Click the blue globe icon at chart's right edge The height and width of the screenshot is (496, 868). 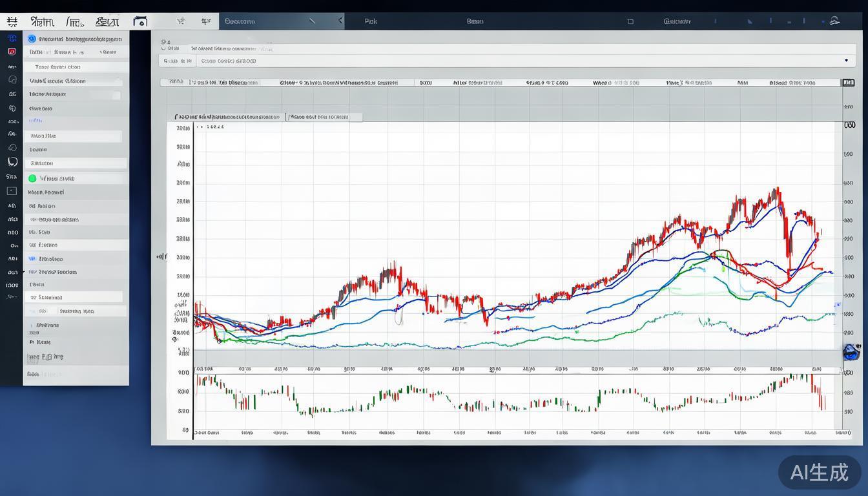[851, 352]
